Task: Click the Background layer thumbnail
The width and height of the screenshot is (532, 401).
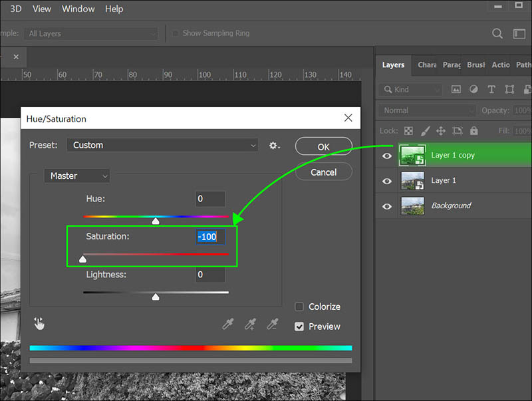Action: pyautogui.click(x=412, y=206)
